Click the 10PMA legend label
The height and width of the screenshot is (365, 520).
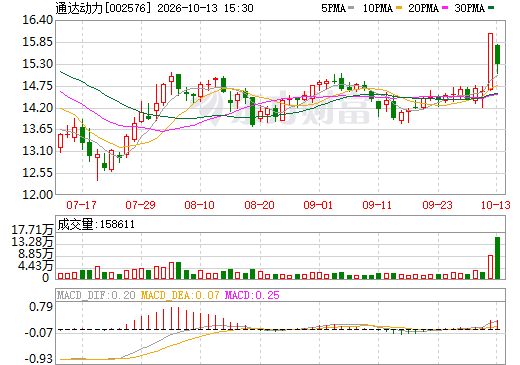pyautogui.click(x=378, y=8)
